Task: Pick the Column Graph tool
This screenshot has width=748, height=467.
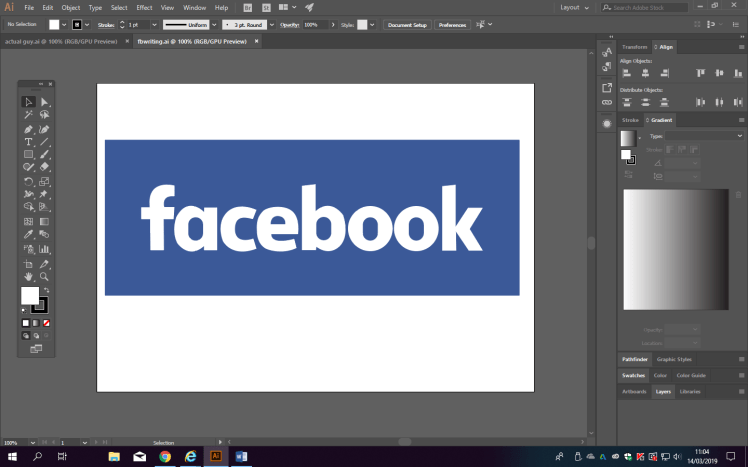Action: click(44, 249)
